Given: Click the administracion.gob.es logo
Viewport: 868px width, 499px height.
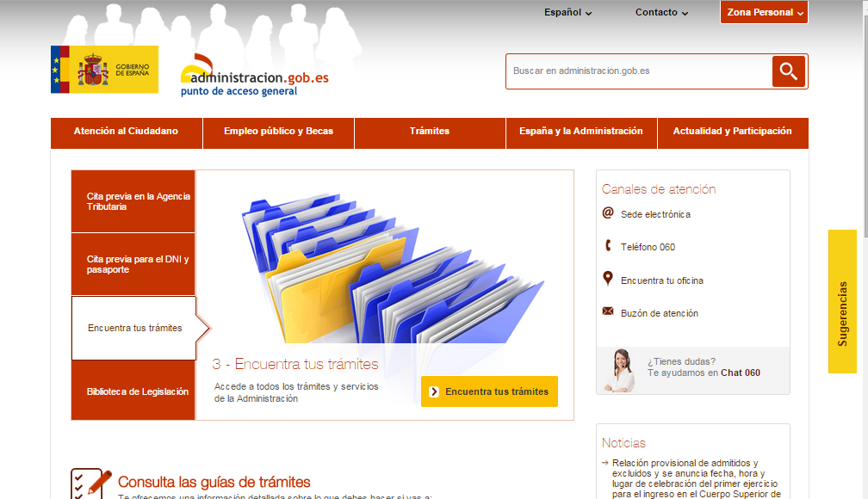Looking at the screenshot, I should coord(254,75).
